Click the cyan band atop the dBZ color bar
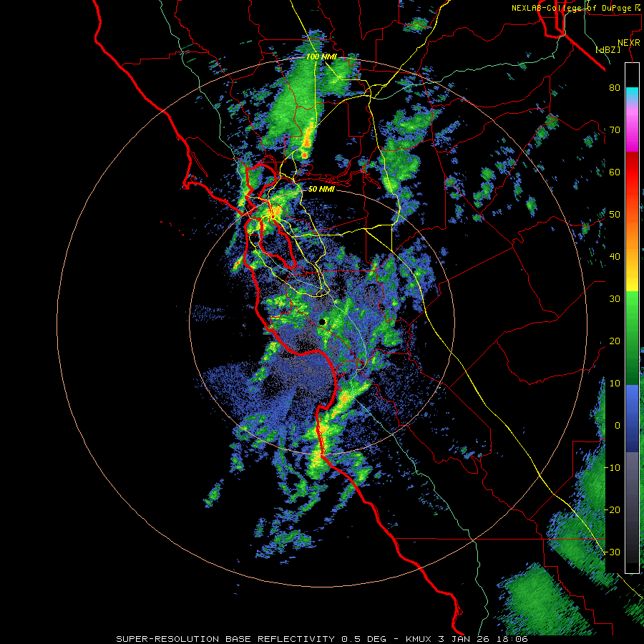The image size is (644, 644). click(632, 94)
